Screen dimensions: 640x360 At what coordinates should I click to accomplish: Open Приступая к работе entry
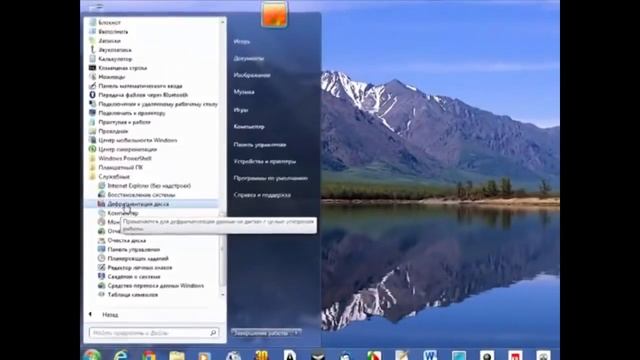(124, 122)
